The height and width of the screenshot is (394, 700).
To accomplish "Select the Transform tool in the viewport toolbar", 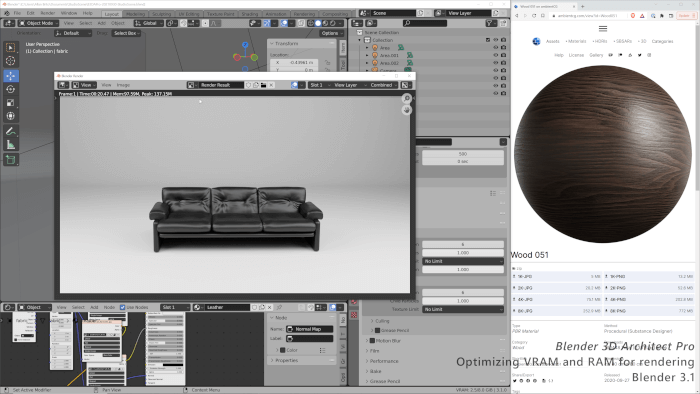I will point(11,116).
